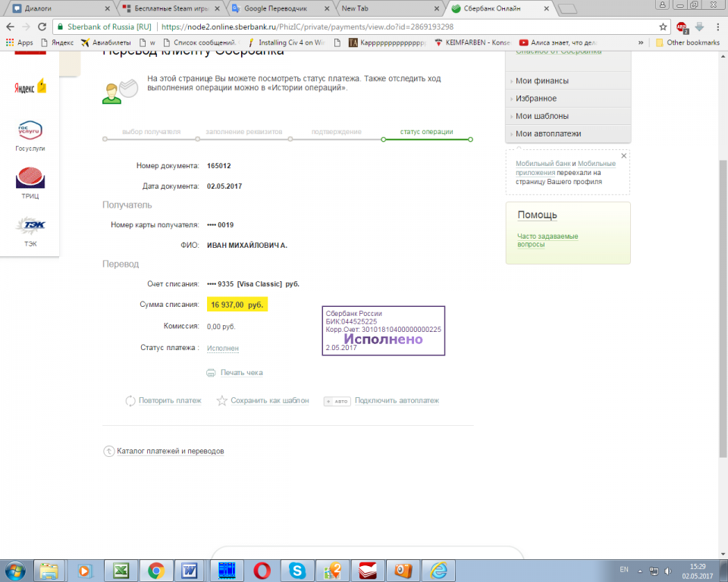Viewport: 728px width, 582px height.
Task: Open the Adblock Plus extension icon
Action: [682, 27]
